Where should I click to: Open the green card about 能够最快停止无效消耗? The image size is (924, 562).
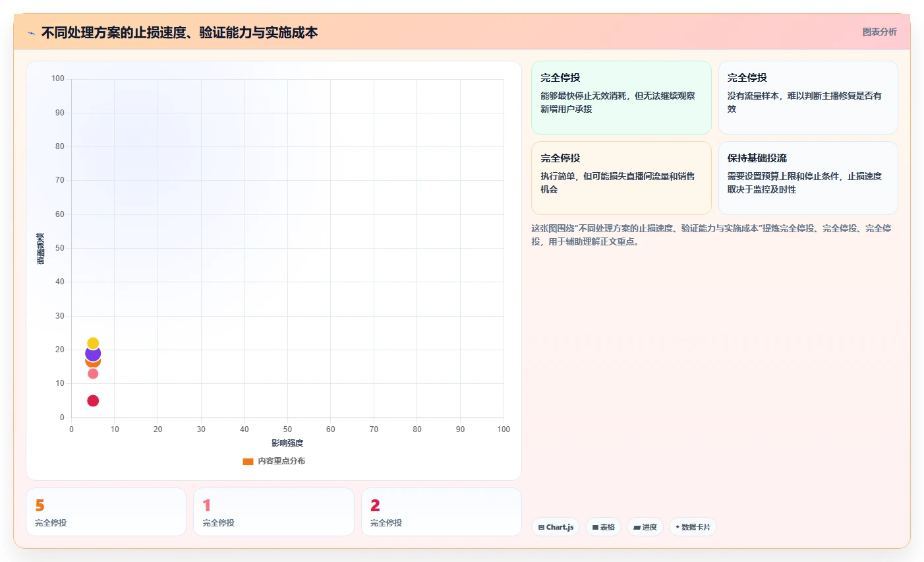621,98
